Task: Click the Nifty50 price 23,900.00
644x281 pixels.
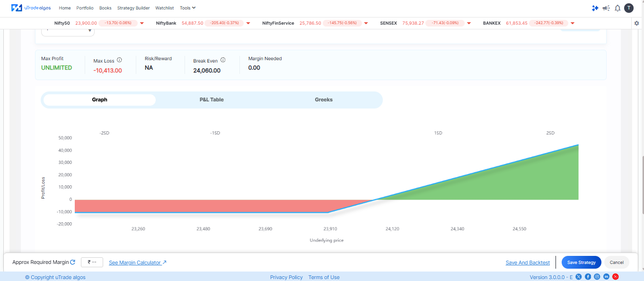Action: click(86, 23)
